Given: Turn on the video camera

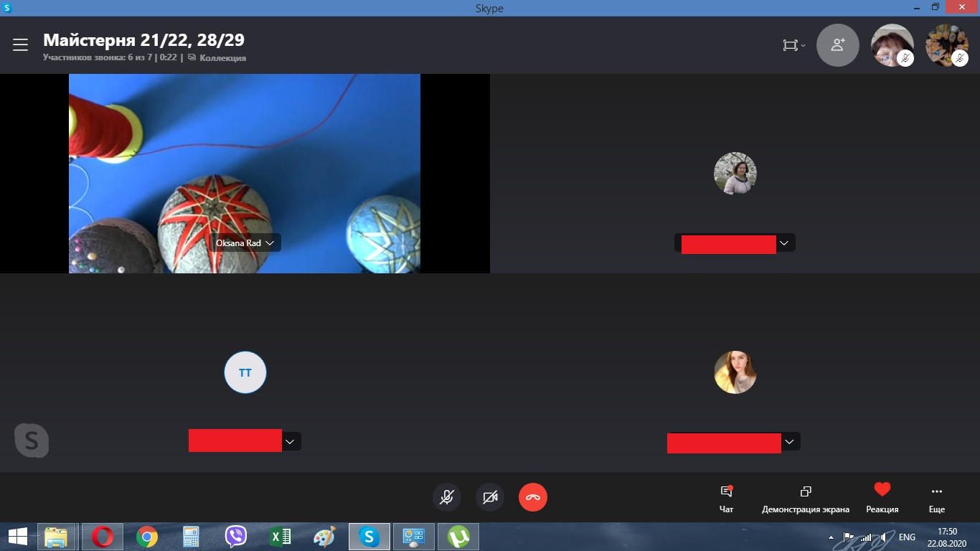Looking at the screenshot, I should 490,497.
